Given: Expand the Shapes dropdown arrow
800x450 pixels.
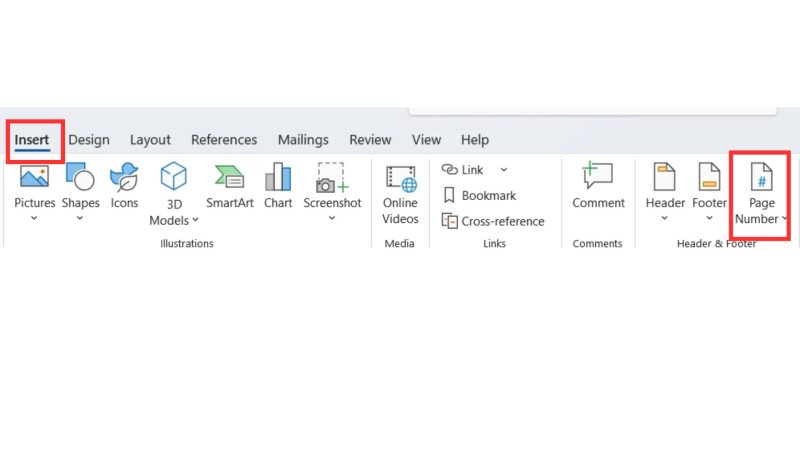Looking at the screenshot, I should [80, 218].
